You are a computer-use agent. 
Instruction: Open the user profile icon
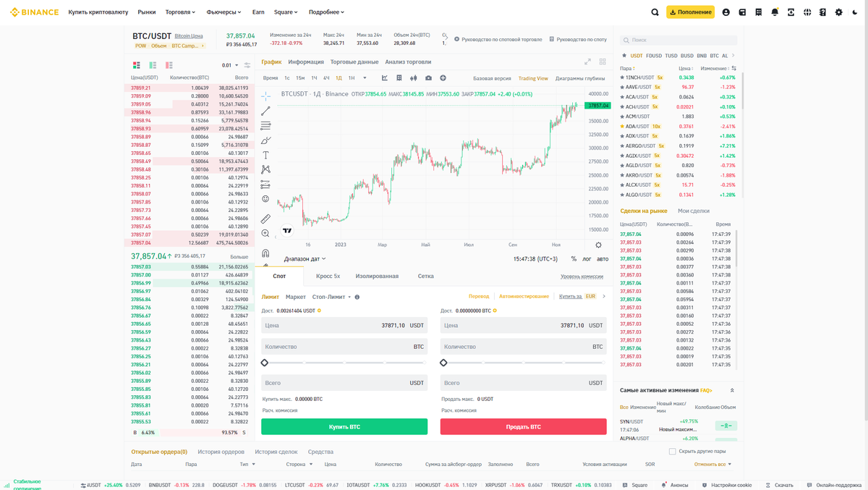[726, 12]
